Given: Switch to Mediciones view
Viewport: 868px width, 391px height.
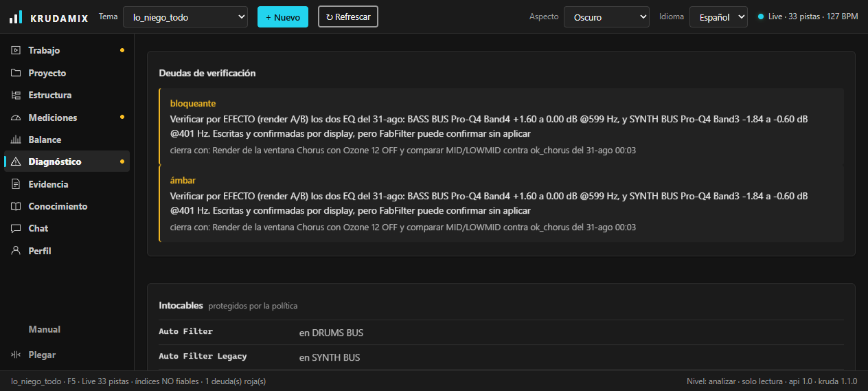Looking at the screenshot, I should (x=67, y=118).
